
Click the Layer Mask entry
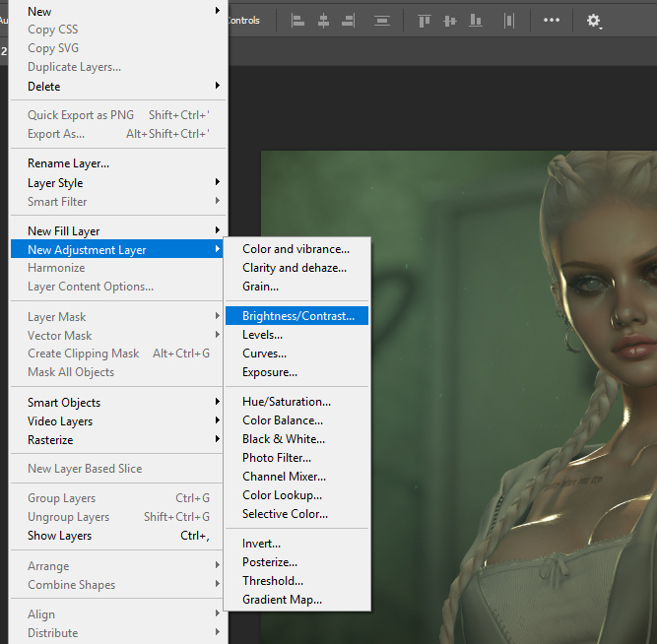click(x=118, y=317)
